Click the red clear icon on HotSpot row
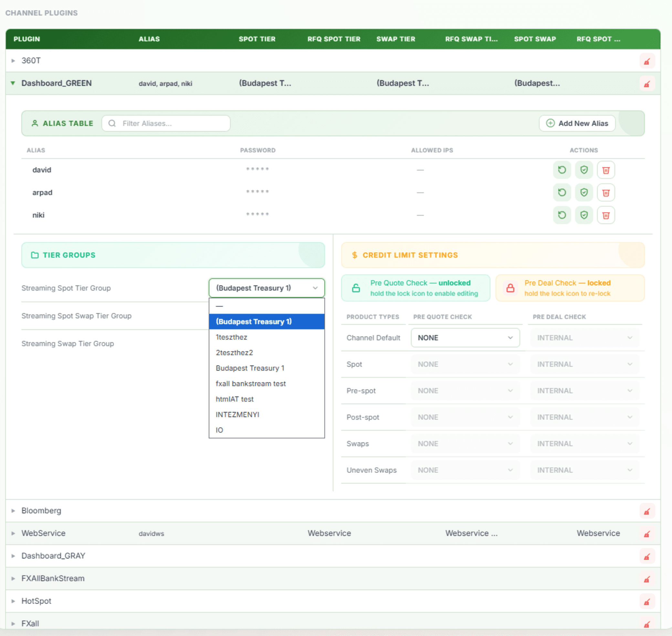The height and width of the screenshot is (636, 672). tap(647, 602)
